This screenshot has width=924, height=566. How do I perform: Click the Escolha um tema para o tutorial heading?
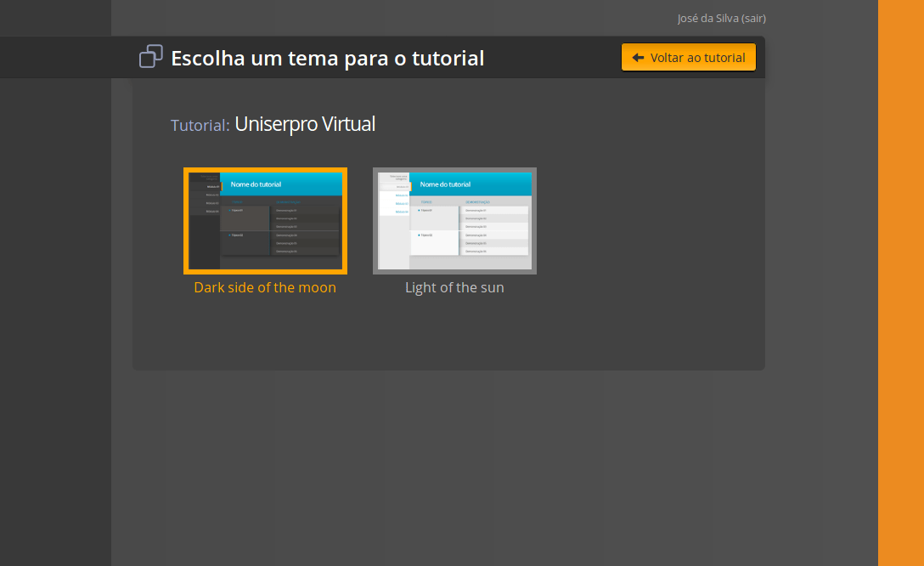tap(327, 58)
